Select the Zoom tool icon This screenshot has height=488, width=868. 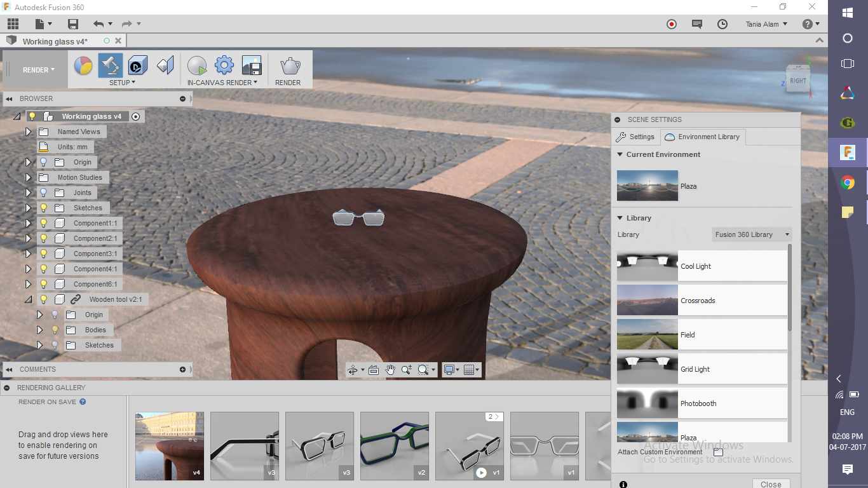[x=407, y=369]
